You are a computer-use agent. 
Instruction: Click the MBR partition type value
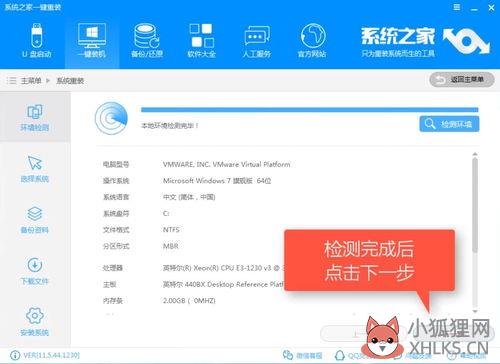[171, 246]
